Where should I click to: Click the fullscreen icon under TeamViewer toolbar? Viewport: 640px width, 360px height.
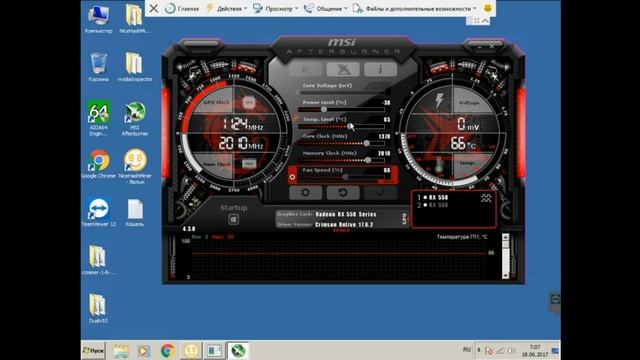[476, 20]
